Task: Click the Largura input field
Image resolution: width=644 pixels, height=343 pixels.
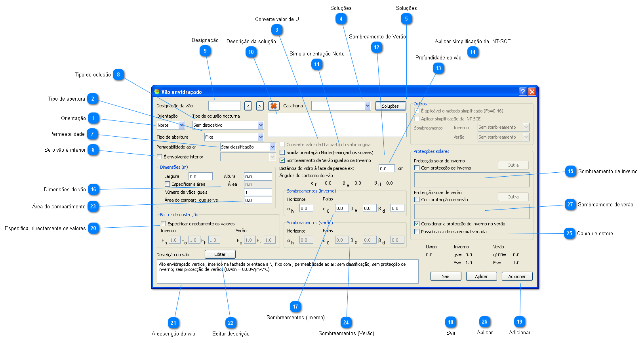Action: [x=200, y=177]
